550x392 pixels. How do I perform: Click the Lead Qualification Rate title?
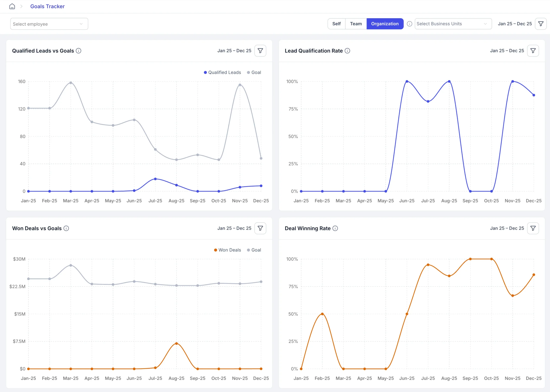(314, 51)
